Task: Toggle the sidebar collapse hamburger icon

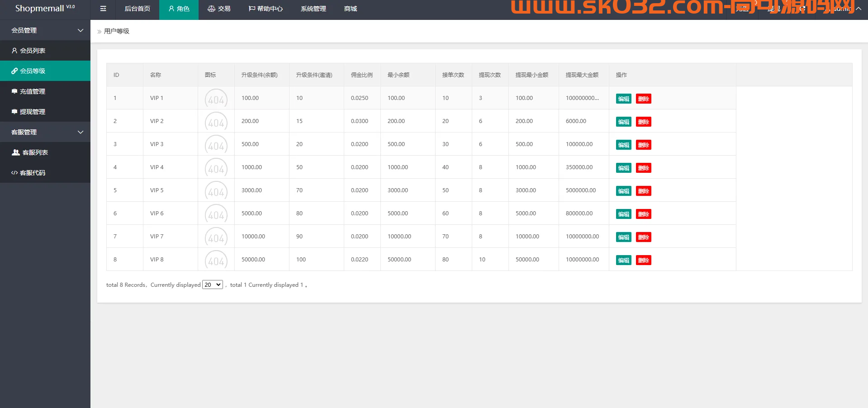Action: point(103,9)
